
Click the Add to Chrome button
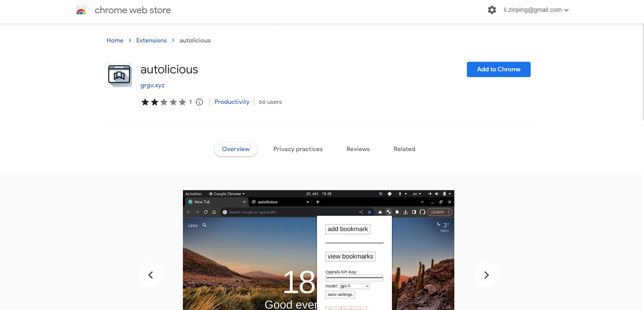point(498,69)
